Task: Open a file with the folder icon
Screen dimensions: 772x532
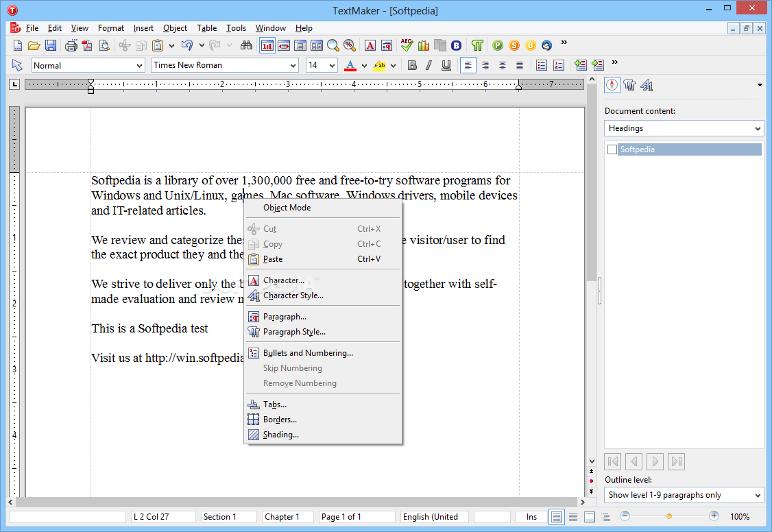Action: pyautogui.click(x=34, y=46)
